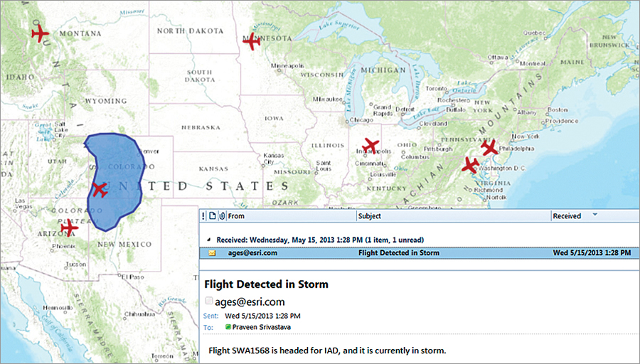This screenshot has height=364, width=640.
Task: Collapse the Received Wednesday, May 15 group
Action: click(209, 240)
